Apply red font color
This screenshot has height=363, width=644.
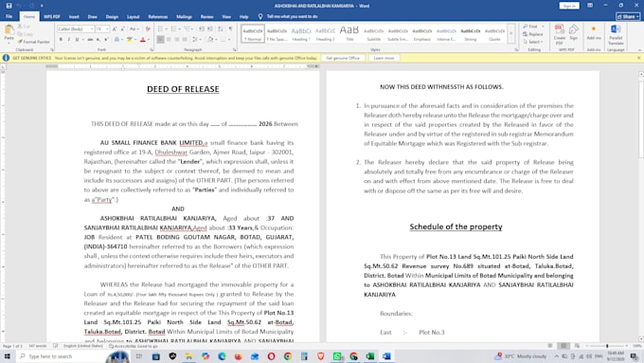click(x=142, y=40)
